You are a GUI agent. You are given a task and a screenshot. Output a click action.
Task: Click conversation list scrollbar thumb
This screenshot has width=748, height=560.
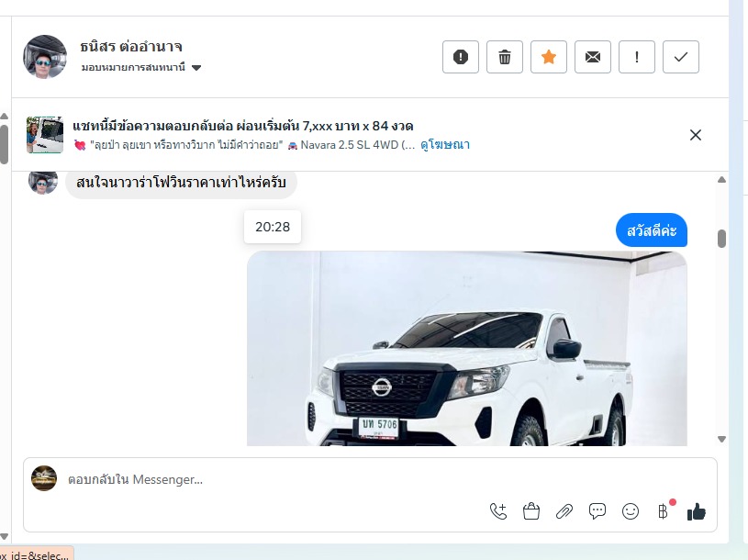tap(5, 144)
